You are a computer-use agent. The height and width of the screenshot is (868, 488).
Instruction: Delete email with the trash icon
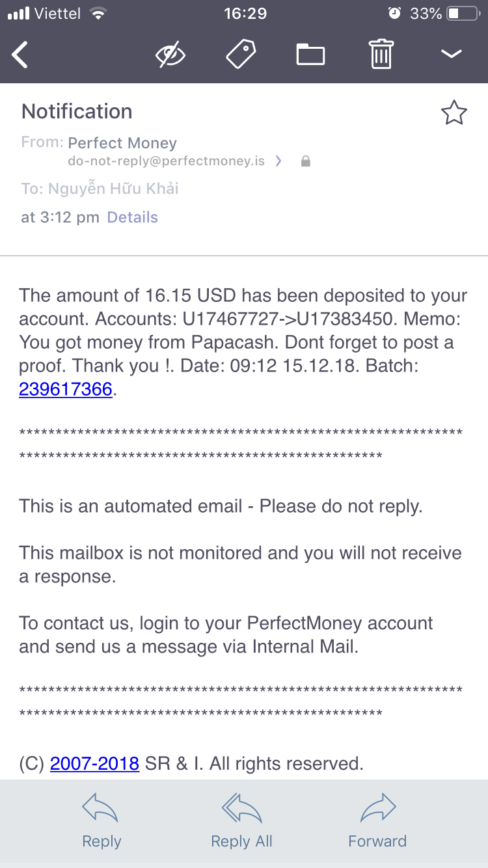pos(381,55)
